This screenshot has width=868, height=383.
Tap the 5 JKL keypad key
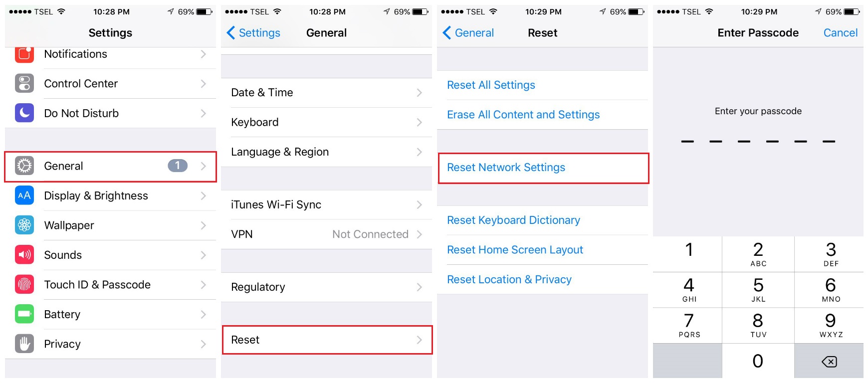[758, 290]
